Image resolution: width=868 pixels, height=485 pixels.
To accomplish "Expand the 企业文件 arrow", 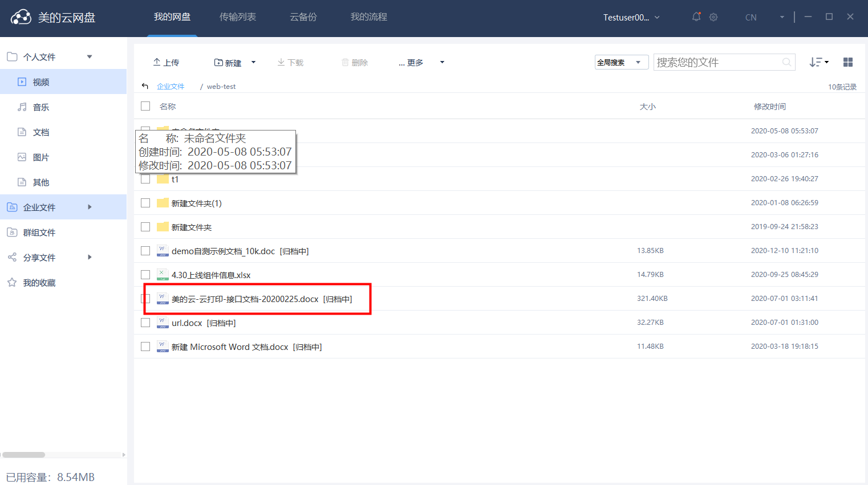I will click(x=90, y=207).
